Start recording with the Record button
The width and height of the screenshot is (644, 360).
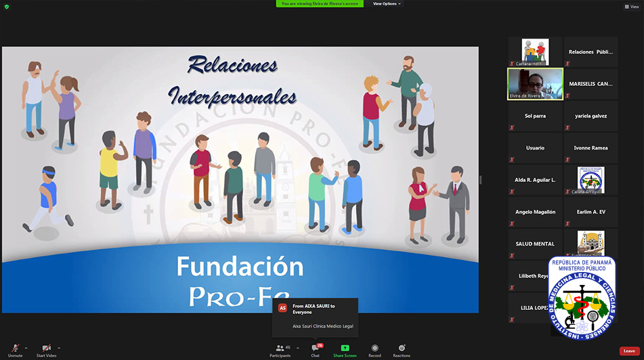click(374, 350)
